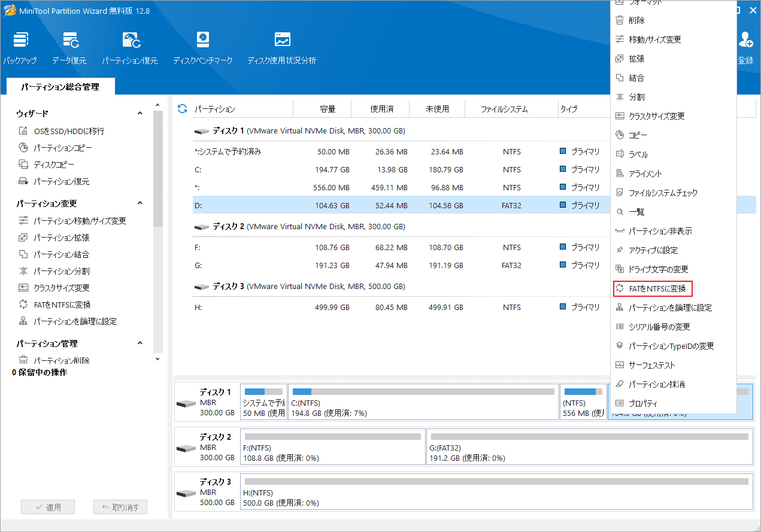Choose コピー in the context menu
761x532 pixels.
coord(674,135)
